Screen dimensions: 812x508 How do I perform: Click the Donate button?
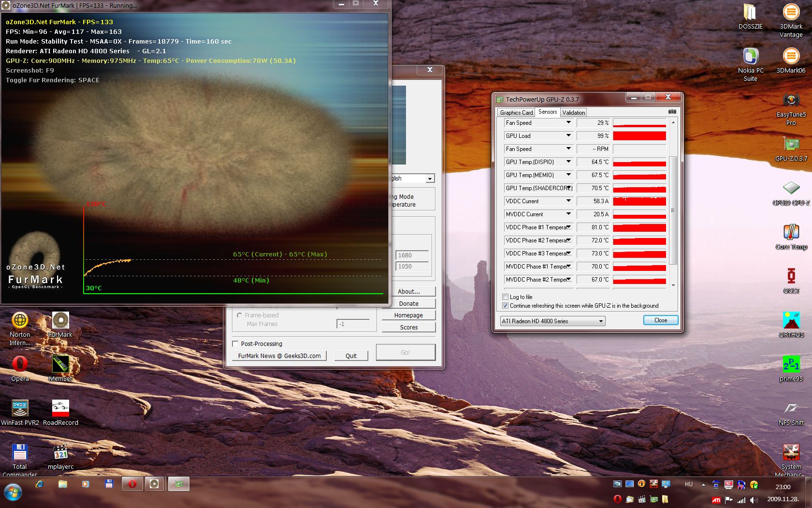408,303
